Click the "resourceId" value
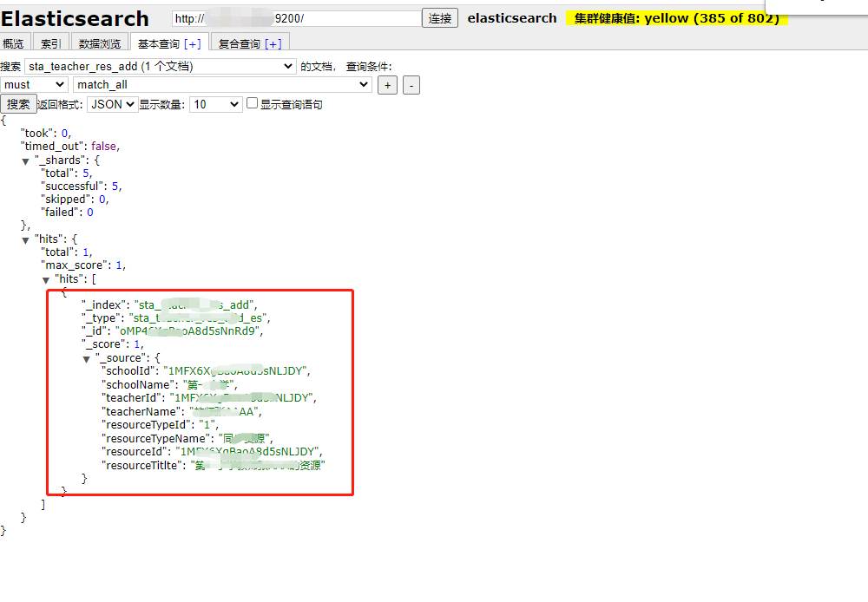868x602 pixels. click(248, 451)
